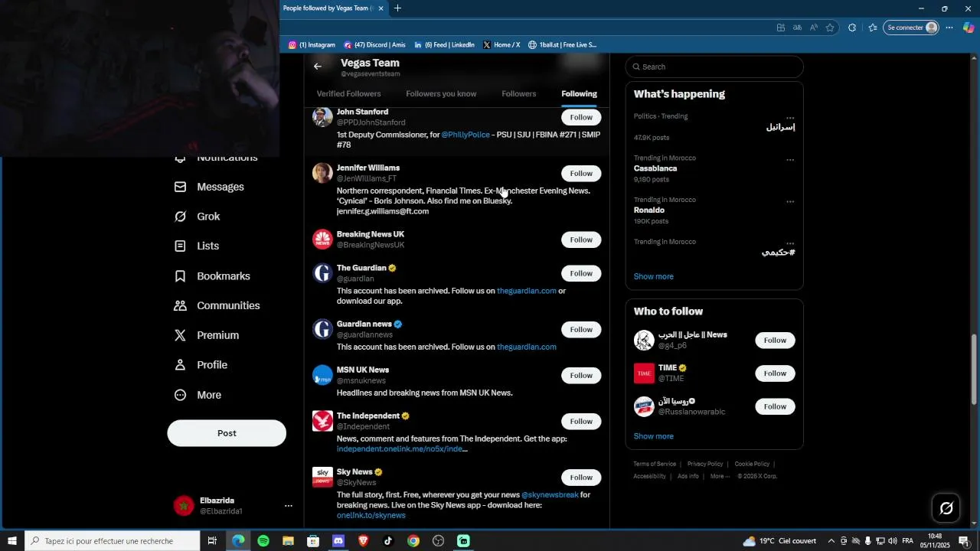Viewport: 980px width, 551px height.
Task: Go back using the arrow next to Vegas Team
Action: [318, 67]
